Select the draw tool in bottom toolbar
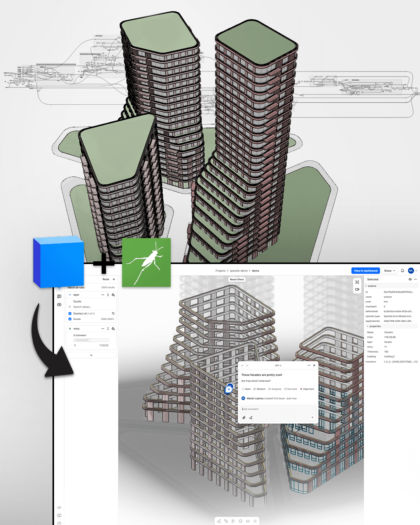The image size is (420, 525). 219,521
